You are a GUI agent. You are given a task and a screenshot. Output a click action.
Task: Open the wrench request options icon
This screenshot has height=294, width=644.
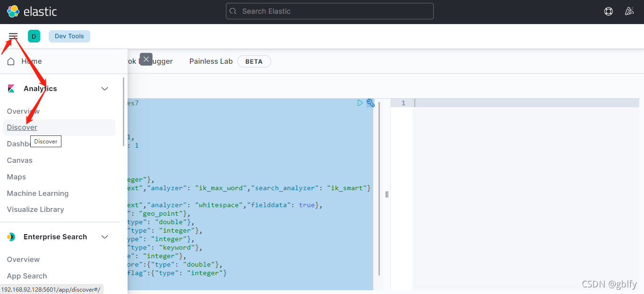point(370,103)
